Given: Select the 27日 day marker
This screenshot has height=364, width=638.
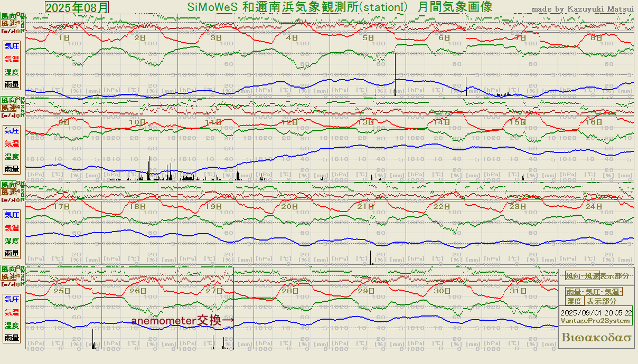Looking at the screenshot, I should tap(214, 291).
